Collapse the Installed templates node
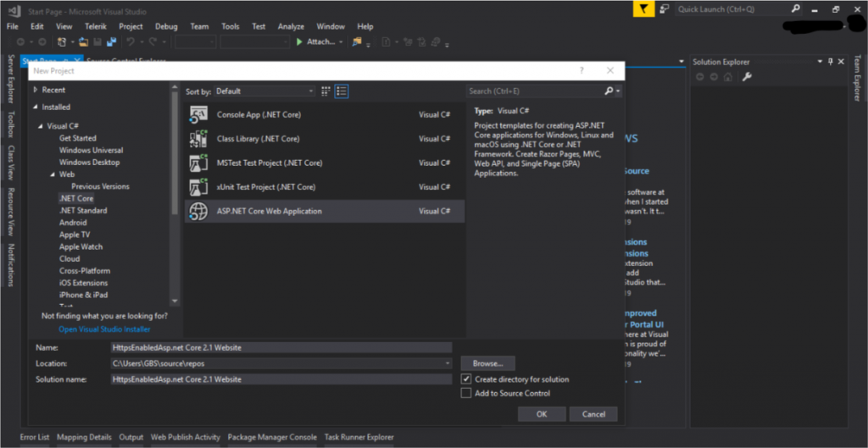The image size is (868, 448). pos(36,108)
